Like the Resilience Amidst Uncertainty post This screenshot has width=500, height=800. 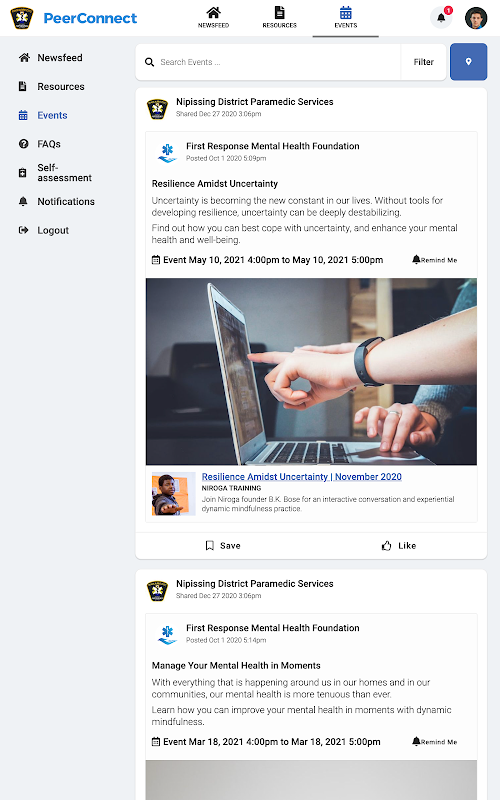(x=399, y=545)
